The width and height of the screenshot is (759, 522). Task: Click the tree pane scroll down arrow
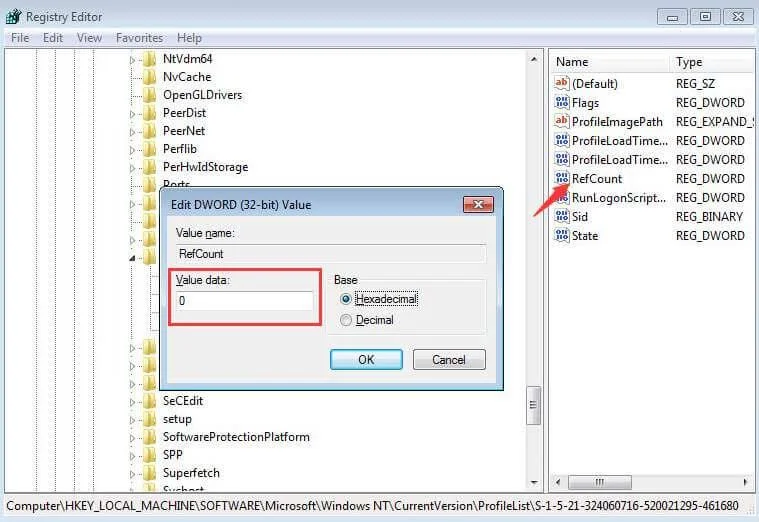tap(534, 482)
